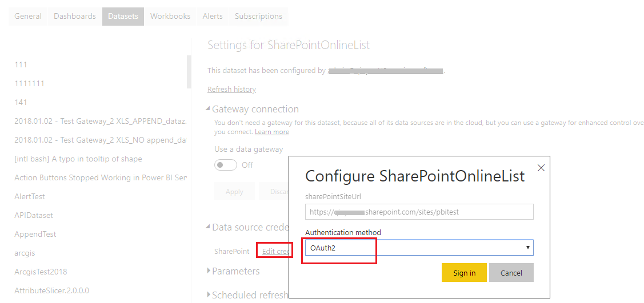The height and width of the screenshot is (303, 644).
Task: Click the dataset list scrollbar thumb
Action: (x=189, y=72)
